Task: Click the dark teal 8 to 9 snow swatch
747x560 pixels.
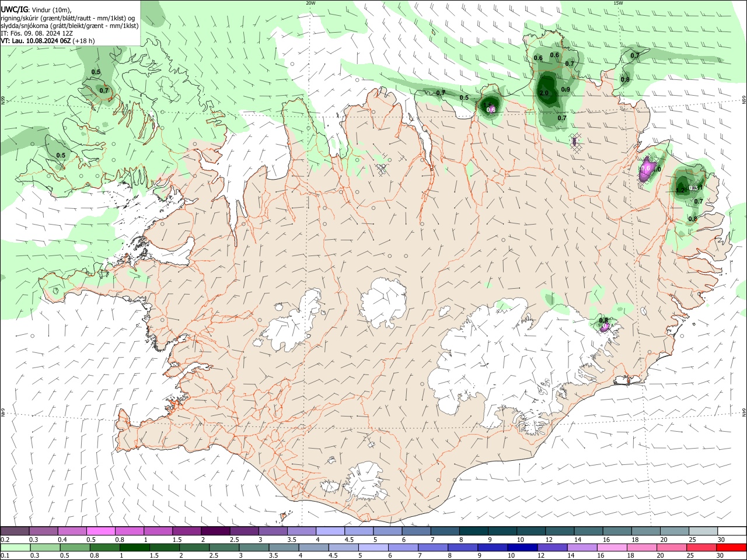Action: [x=474, y=531]
